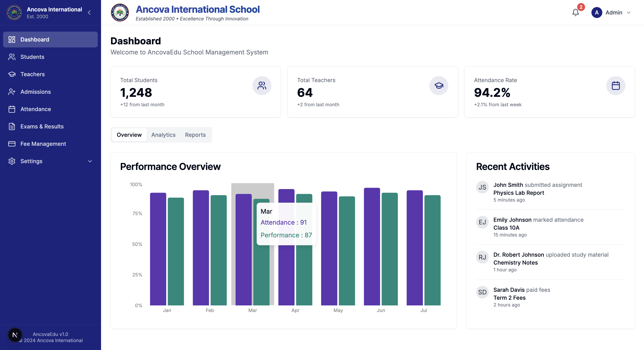Viewport: 644px width, 350px height.
Task: Open the Reports tab
Action: 195,135
